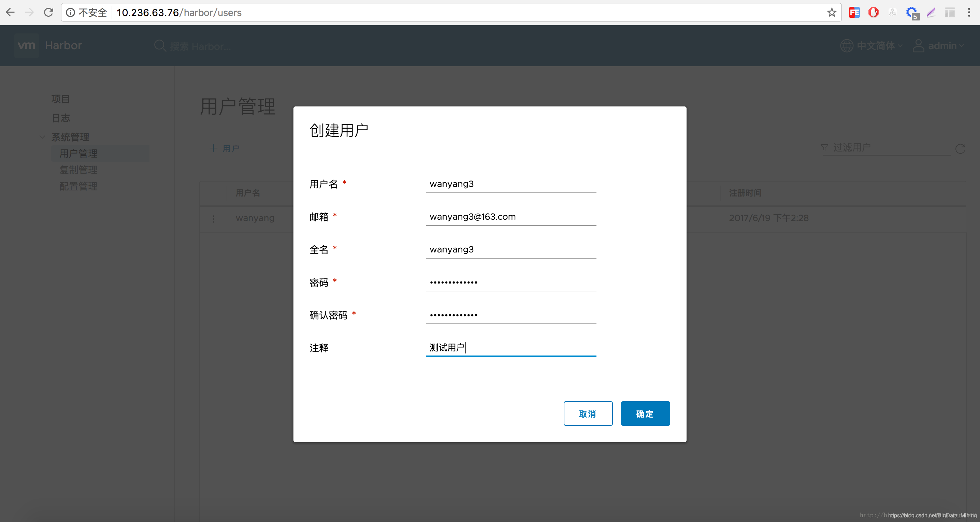Viewport: 980px width, 522px height.
Task: Click the browser forward arrow
Action: point(29,13)
